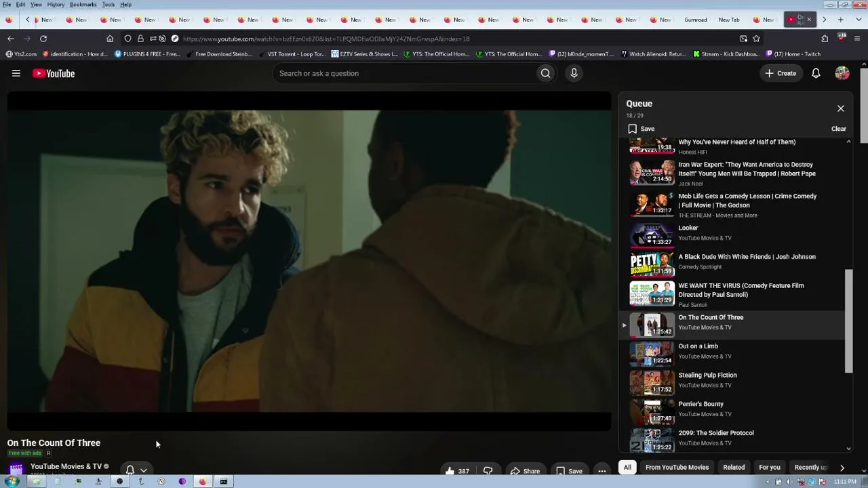The image size is (868, 488).
Task: Open more actions three-dot menu
Action: coord(601,471)
